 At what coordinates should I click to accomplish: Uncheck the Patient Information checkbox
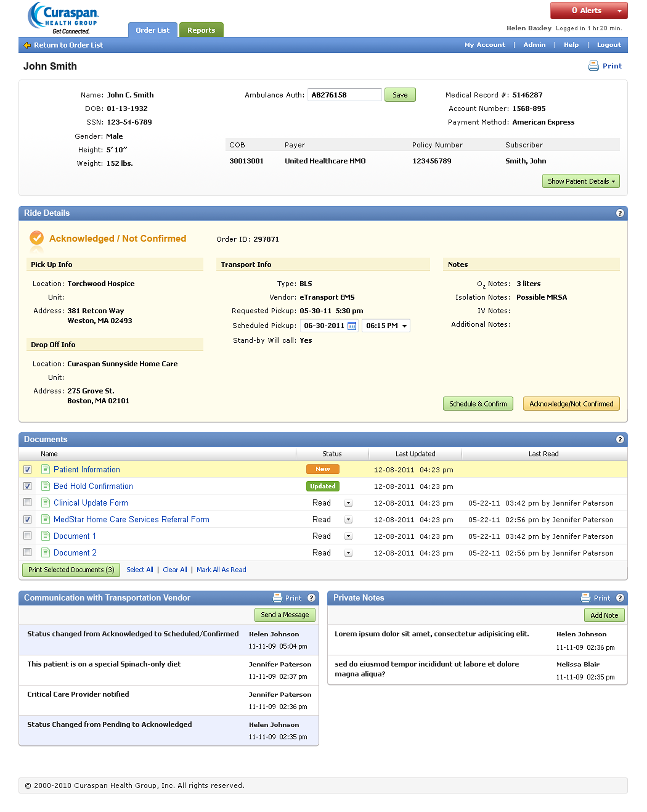point(28,470)
